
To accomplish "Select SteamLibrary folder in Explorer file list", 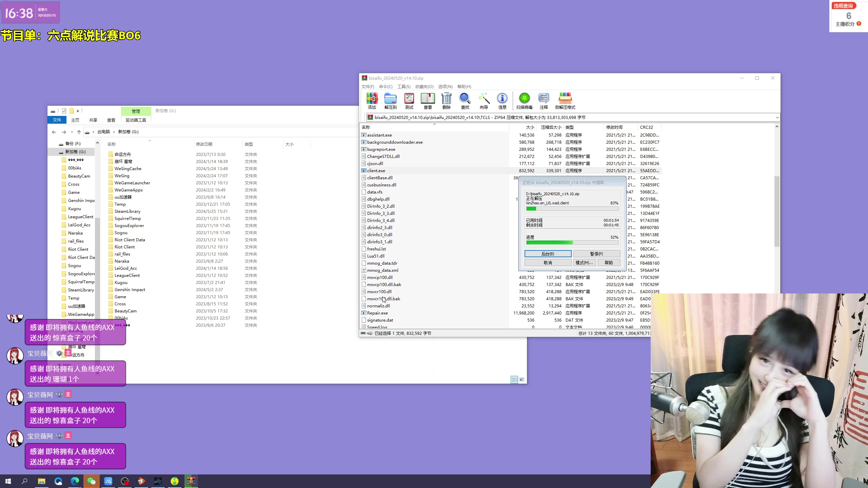I will pos(127,211).
